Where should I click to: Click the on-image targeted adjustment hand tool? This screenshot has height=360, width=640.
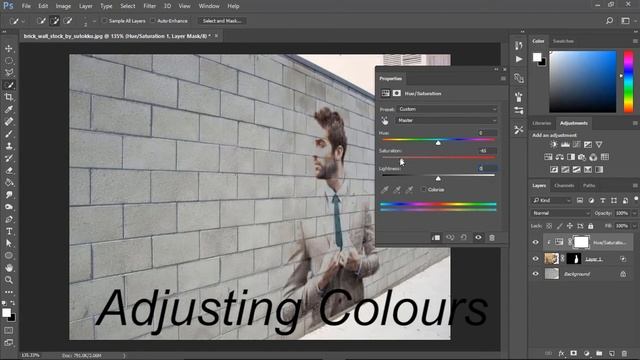pyautogui.click(x=384, y=120)
